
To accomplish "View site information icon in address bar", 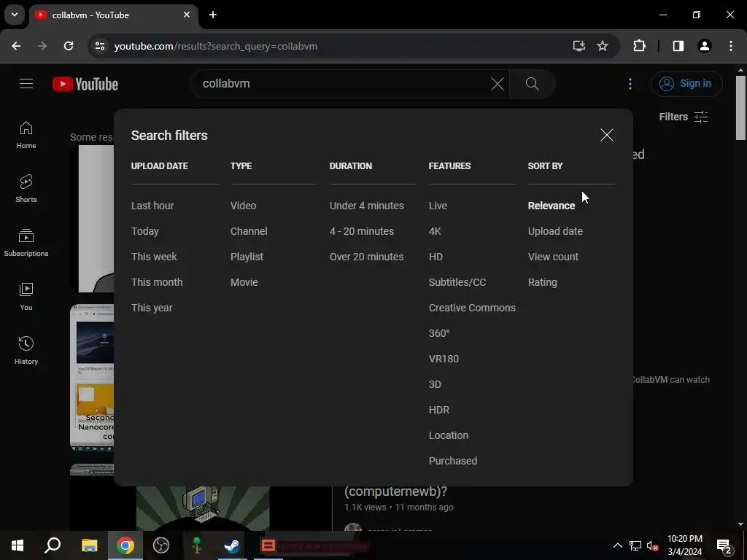I will coord(99,46).
